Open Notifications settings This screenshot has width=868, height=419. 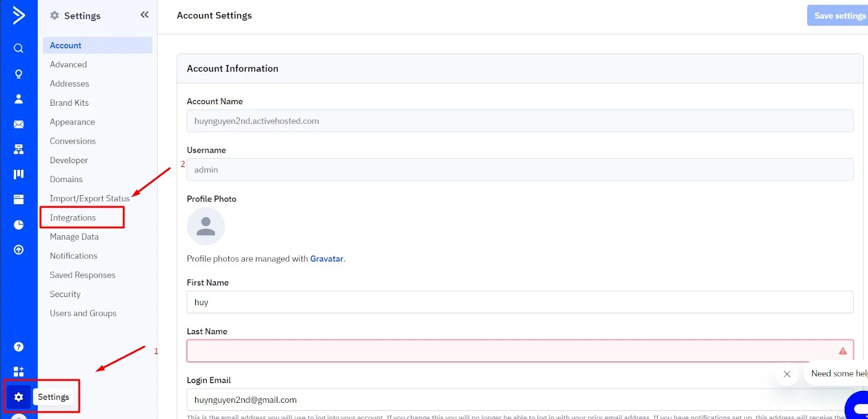tap(74, 256)
